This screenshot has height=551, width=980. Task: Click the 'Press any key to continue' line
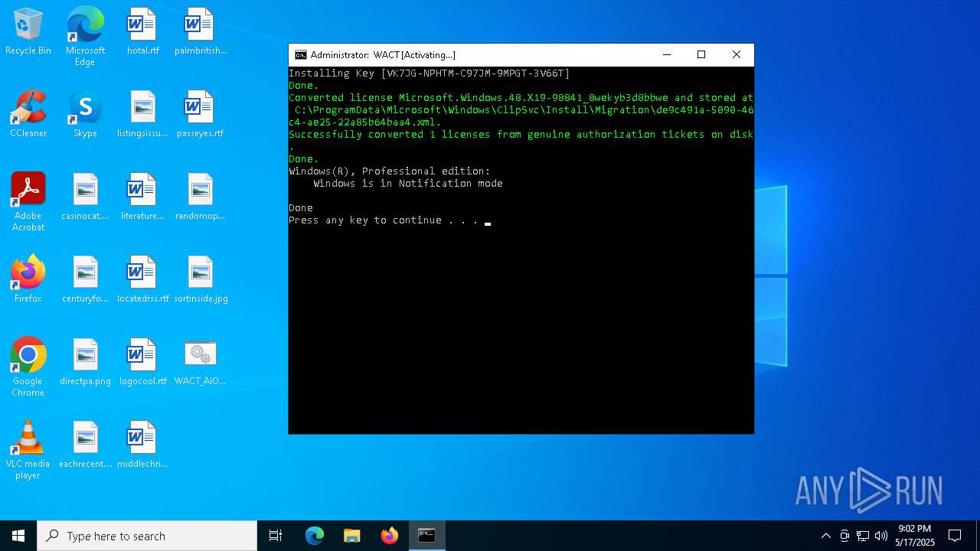pyautogui.click(x=384, y=220)
